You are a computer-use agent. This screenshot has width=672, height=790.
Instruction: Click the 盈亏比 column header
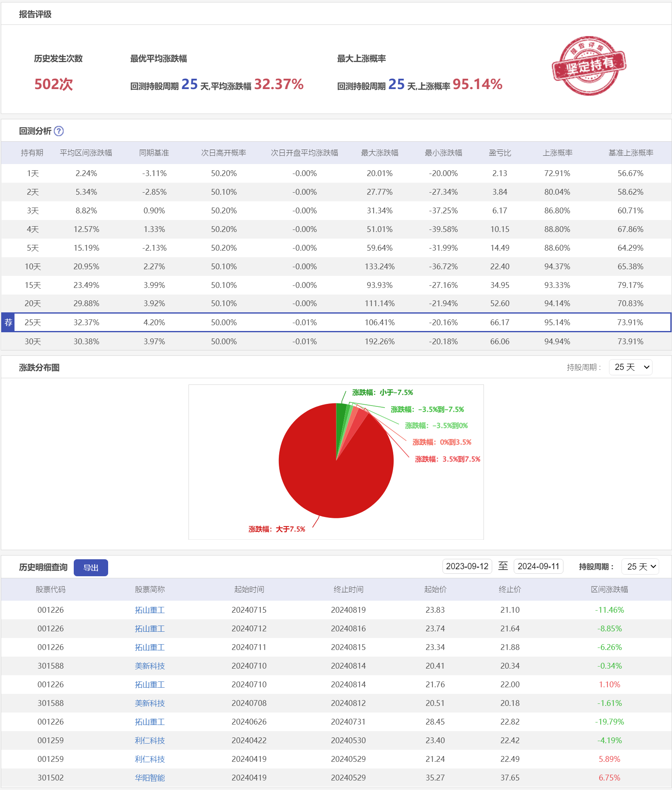pos(500,153)
